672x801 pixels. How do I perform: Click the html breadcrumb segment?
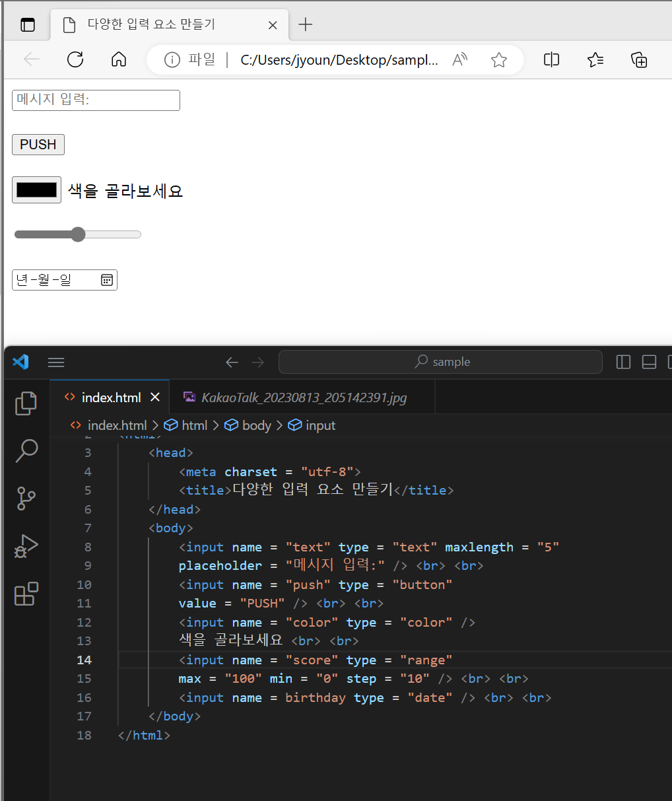(194, 425)
